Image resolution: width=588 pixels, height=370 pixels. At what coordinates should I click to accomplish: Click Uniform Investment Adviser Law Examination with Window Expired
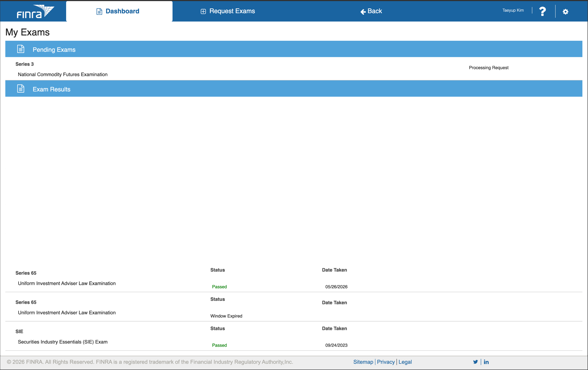pyautogui.click(x=67, y=313)
